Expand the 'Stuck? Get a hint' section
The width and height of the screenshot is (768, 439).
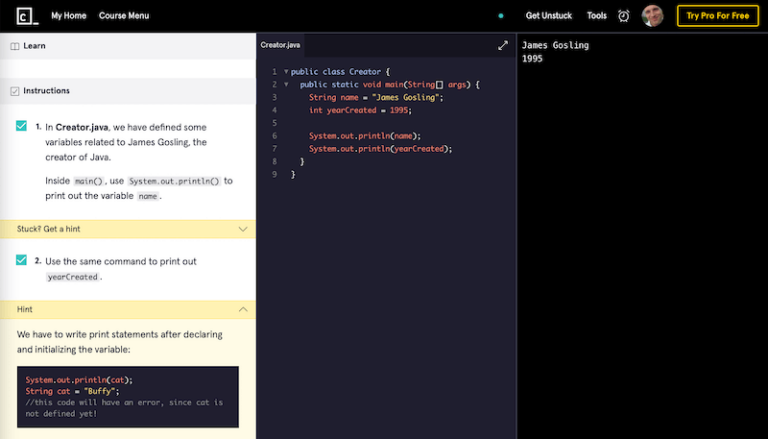242,229
